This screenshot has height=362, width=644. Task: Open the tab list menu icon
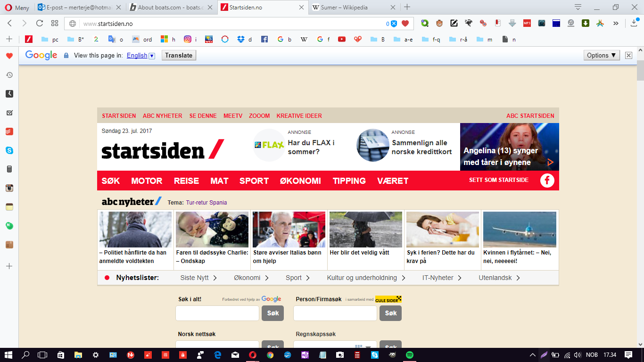578,7
